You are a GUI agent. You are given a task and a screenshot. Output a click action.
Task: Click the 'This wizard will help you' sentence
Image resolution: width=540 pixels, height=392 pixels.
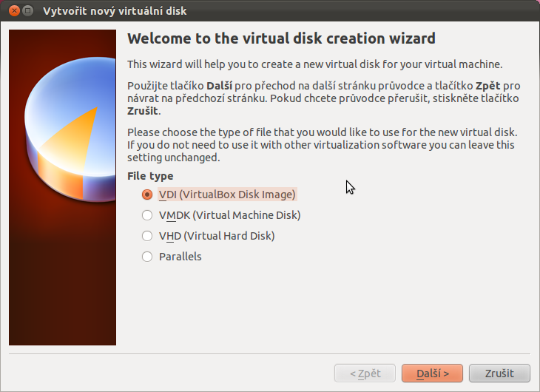(x=314, y=64)
